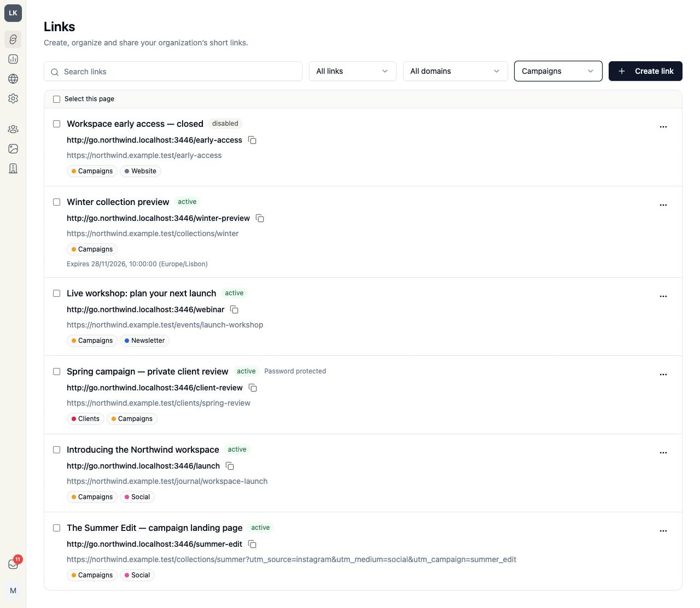
Task: Copy the client-review short link
Action: pos(253,388)
